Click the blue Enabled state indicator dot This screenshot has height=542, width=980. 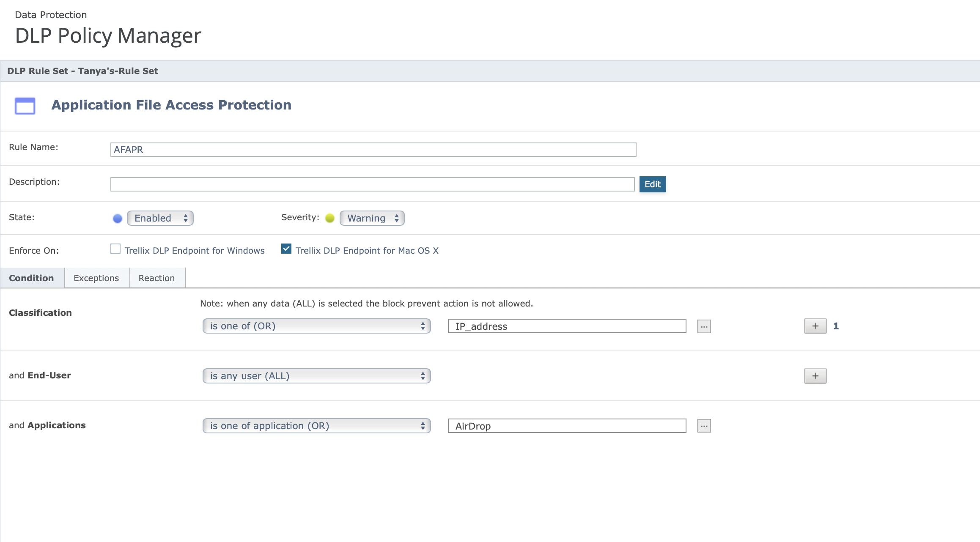click(118, 219)
